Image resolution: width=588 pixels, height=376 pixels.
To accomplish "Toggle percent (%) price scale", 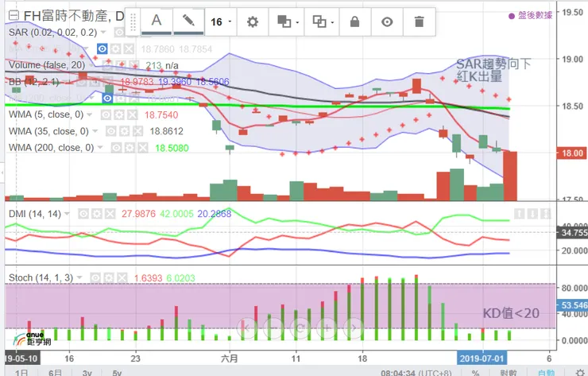I will pyautogui.click(x=475, y=373).
